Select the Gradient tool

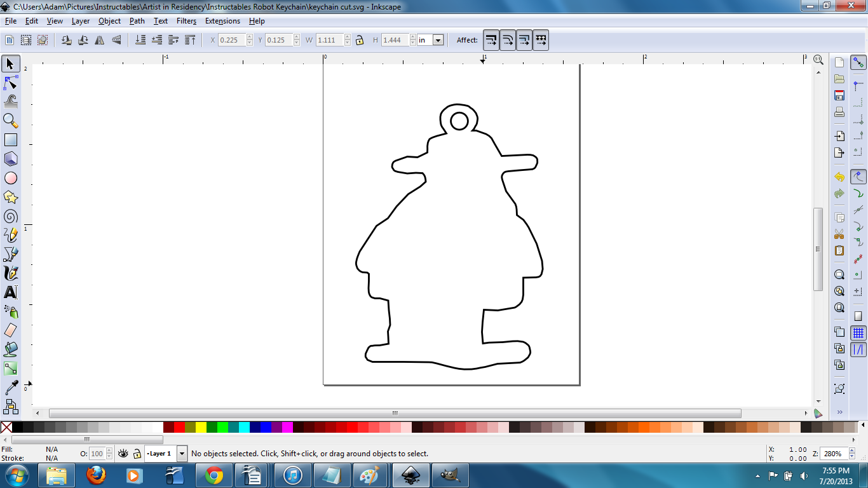coord(10,369)
